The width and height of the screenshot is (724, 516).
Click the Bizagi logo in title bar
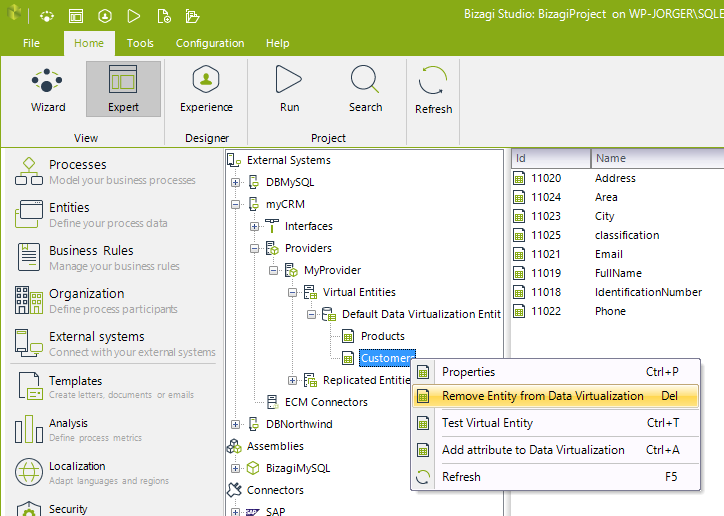pos(14,13)
